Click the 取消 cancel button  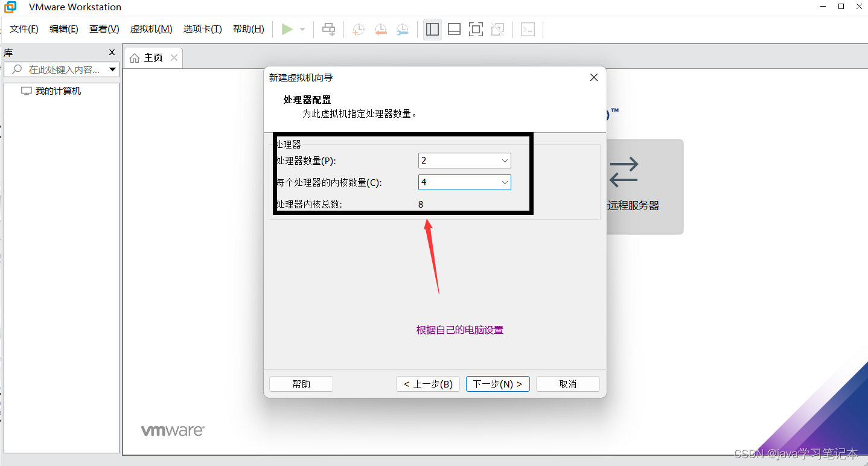click(568, 384)
